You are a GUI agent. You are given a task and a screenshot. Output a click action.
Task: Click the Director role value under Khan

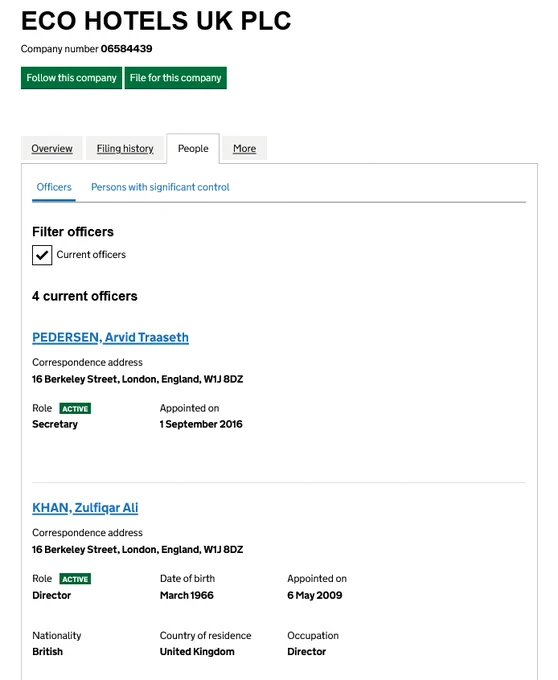pos(52,595)
